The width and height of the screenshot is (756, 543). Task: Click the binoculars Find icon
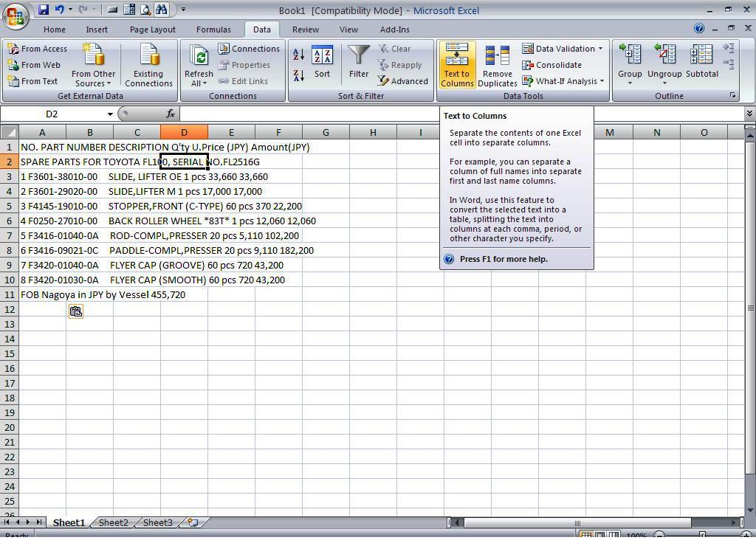click(x=161, y=10)
